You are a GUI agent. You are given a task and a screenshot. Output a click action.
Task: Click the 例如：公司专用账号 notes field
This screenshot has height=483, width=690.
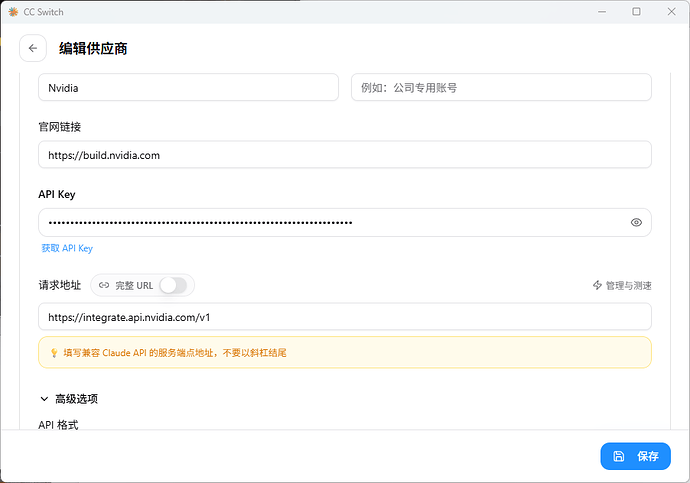[x=501, y=88]
